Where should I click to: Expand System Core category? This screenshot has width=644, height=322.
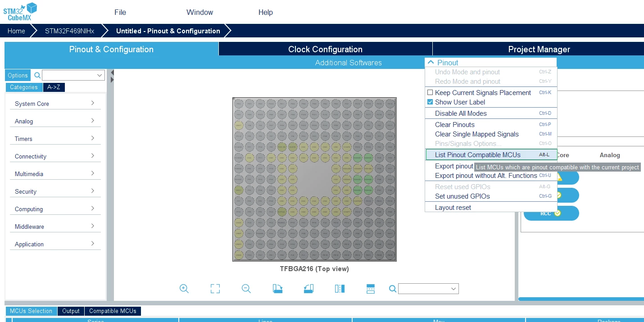[x=55, y=104]
